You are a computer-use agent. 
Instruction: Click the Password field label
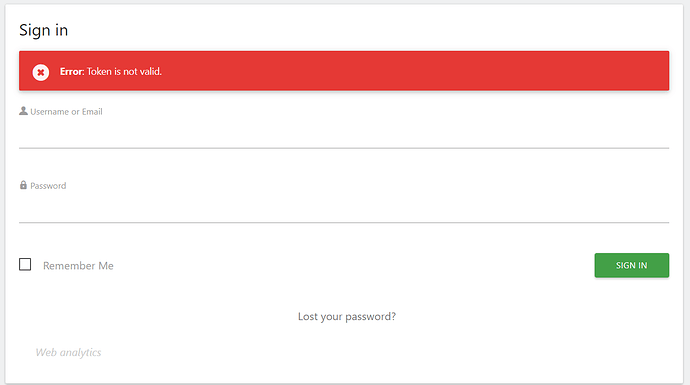coord(48,186)
